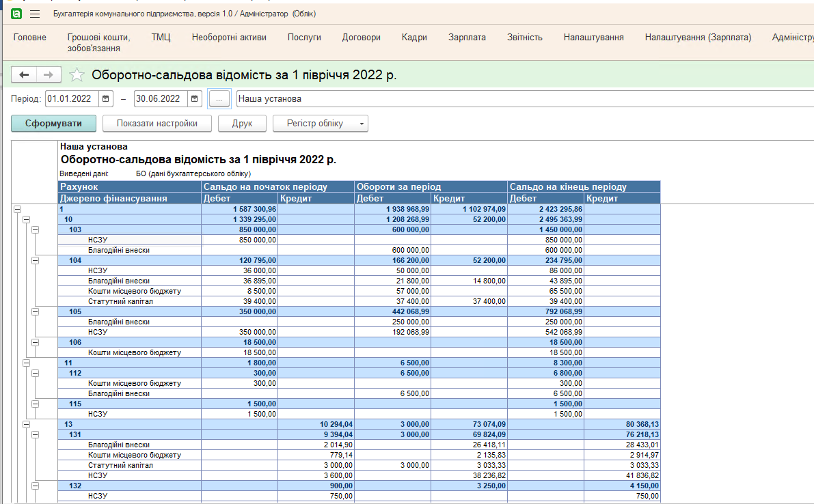Open the Необоротні активи menu section
The height and width of the screenshot is (504, 814).
coord(229,38)
